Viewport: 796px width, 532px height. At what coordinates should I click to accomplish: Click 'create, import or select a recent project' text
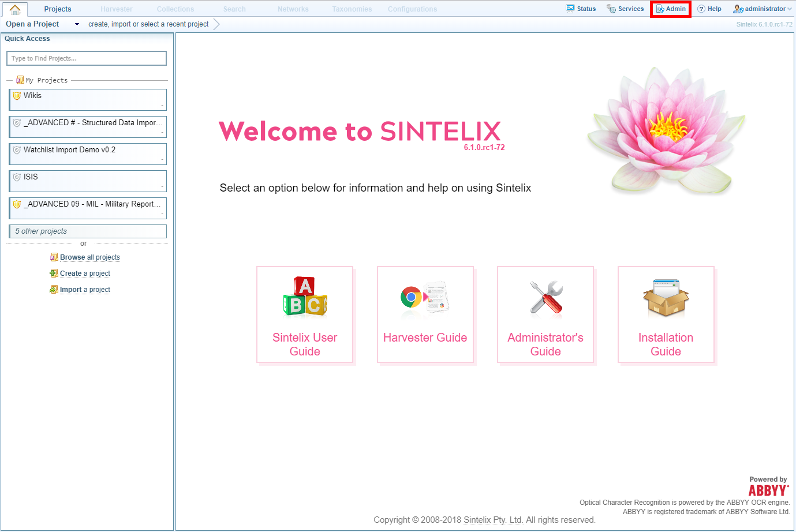coord(148,24)
